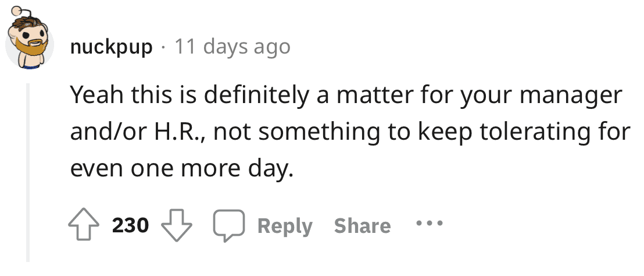Click the "even one more day." line
The image size is (644, 276).
[182, 169]
